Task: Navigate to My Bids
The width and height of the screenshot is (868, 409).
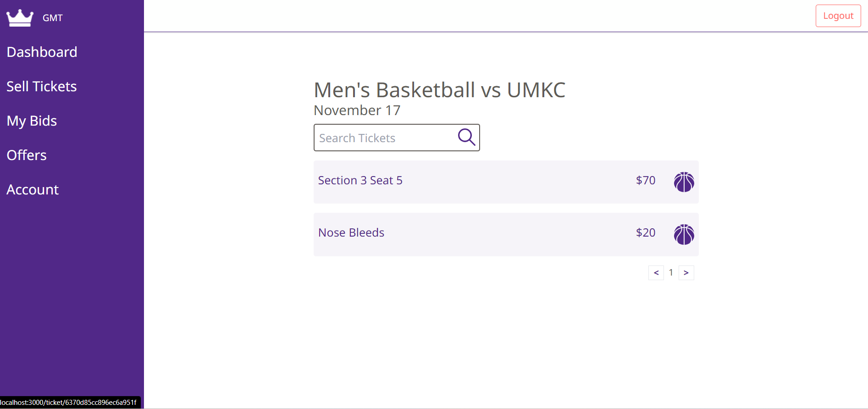Action: pos(32,121)
